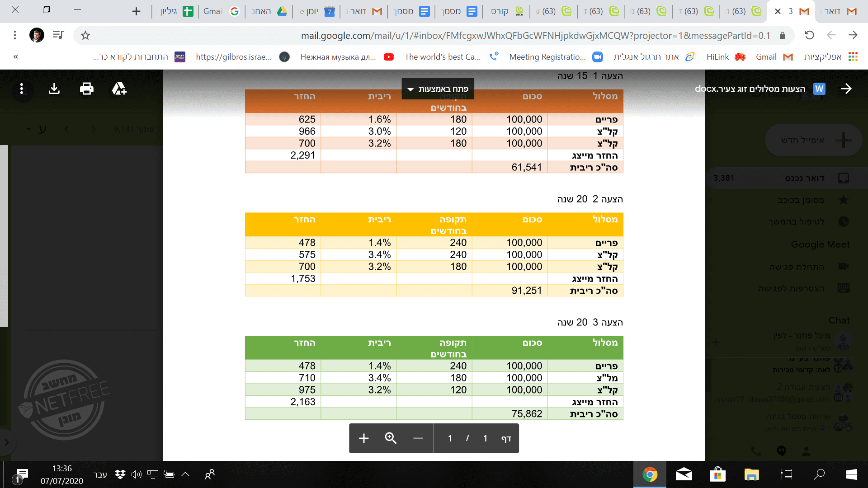Image resolution: width=868 pixels, height=488 pixels.
Task: Reload the current page
Action: click(809, 35)
